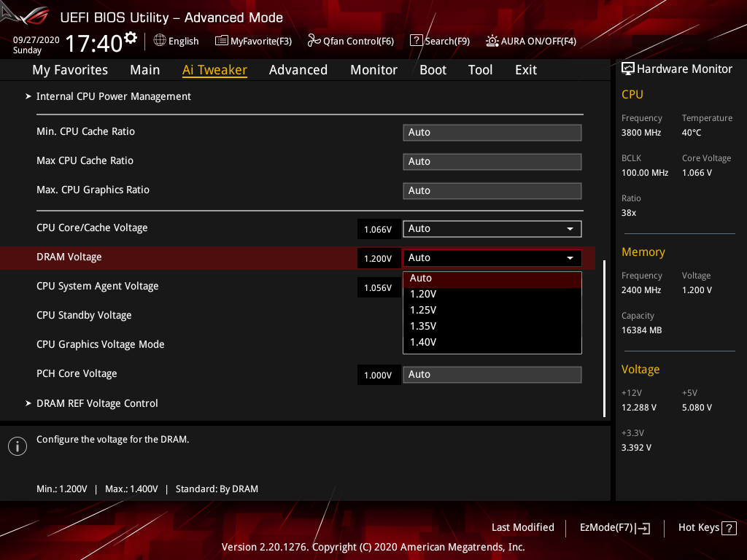Click the Hot Keys question mark icon
The height and width of the screenshot is (560, 747).
pos(729,528)
